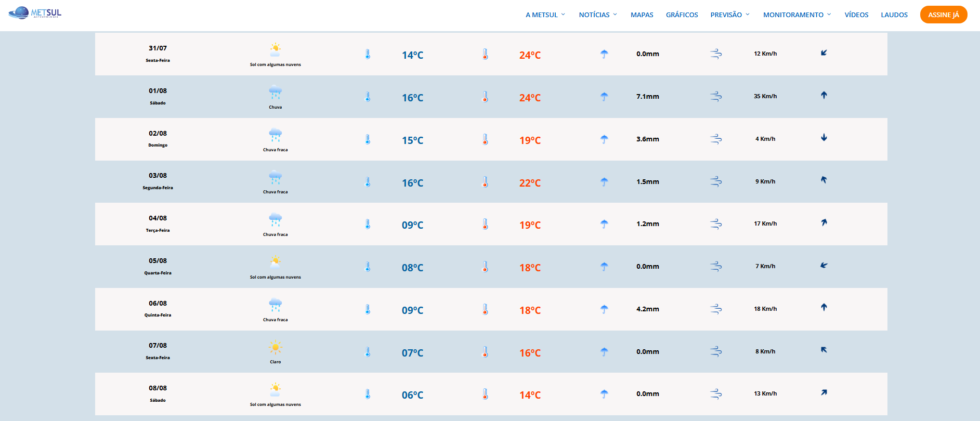
Task: Click the blue minimum thermometer icon for 04/08
Action: 368,224
